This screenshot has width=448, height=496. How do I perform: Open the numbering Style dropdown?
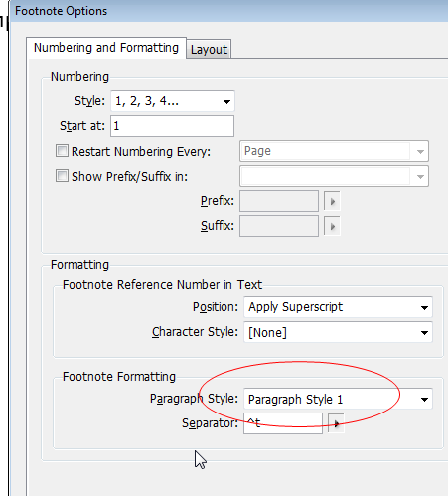173,101
